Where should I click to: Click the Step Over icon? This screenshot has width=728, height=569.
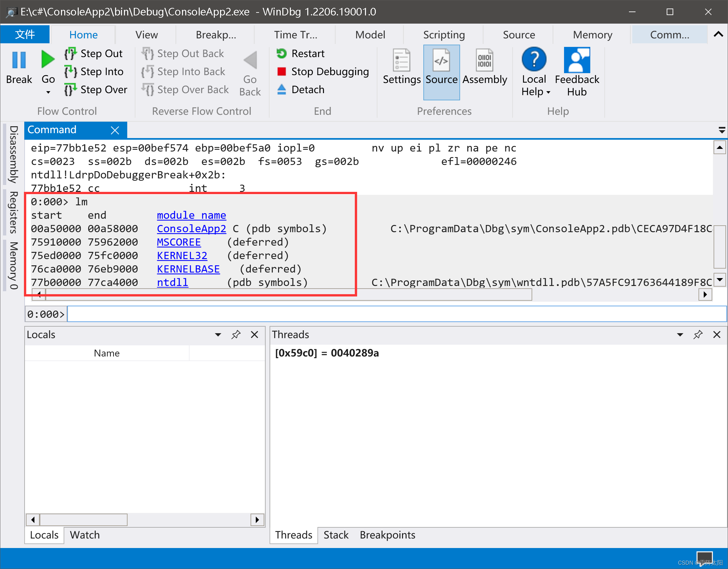[x=70, y=90]
